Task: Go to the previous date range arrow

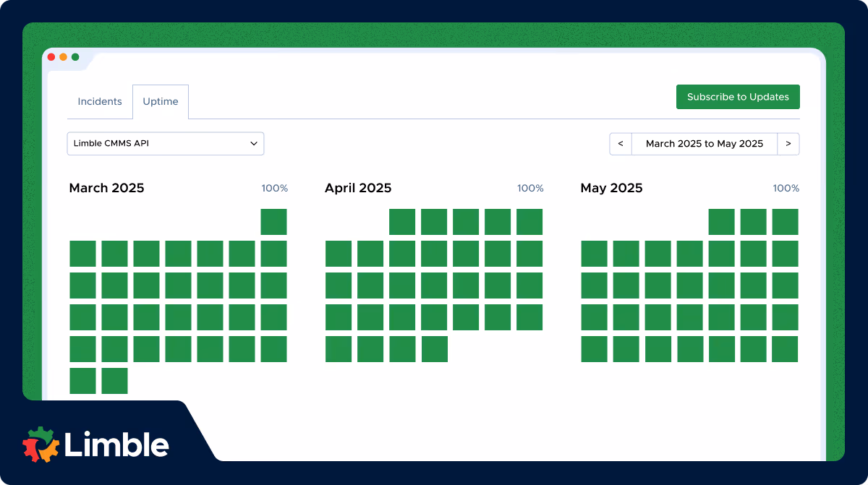Action: coord(621,144)
